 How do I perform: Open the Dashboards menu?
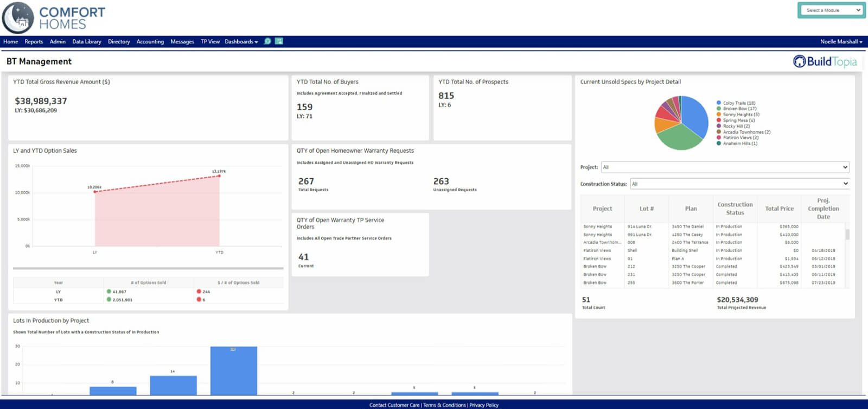[241, 42]
